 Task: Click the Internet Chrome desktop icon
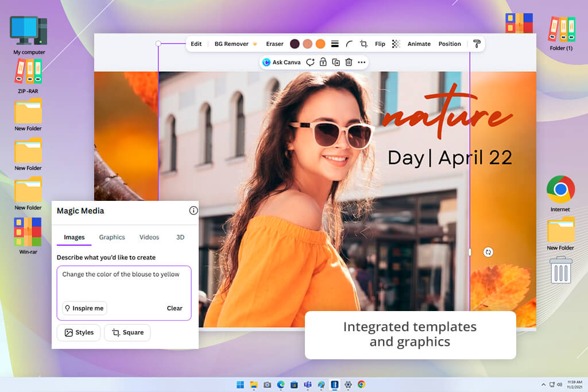pos(560,193)
